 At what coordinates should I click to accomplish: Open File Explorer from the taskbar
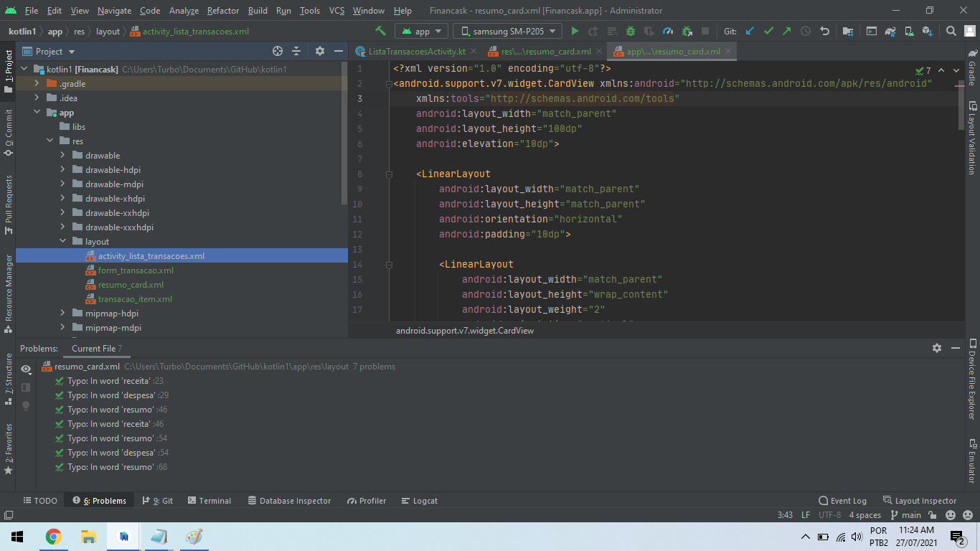(88, 537)
